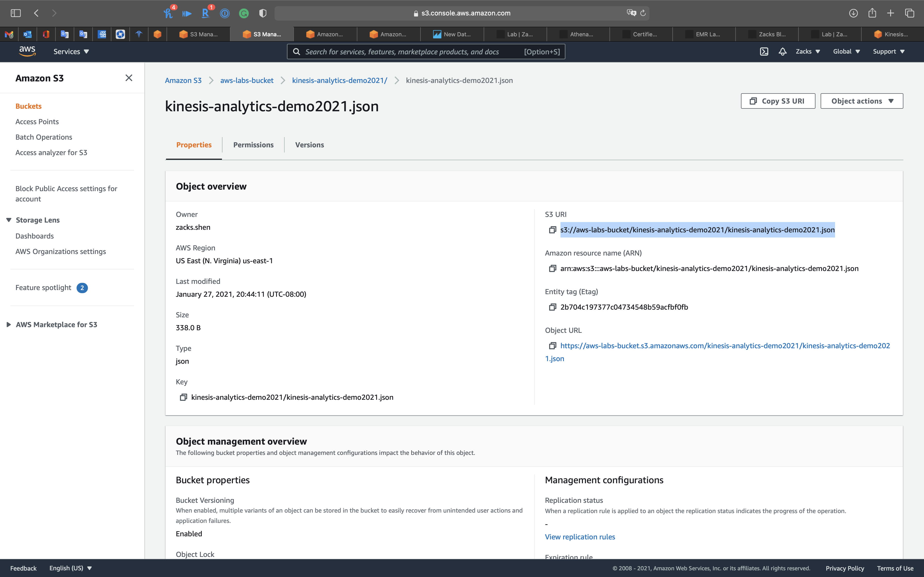Close the Amazon S3 sidebar panel

[129, 78]
